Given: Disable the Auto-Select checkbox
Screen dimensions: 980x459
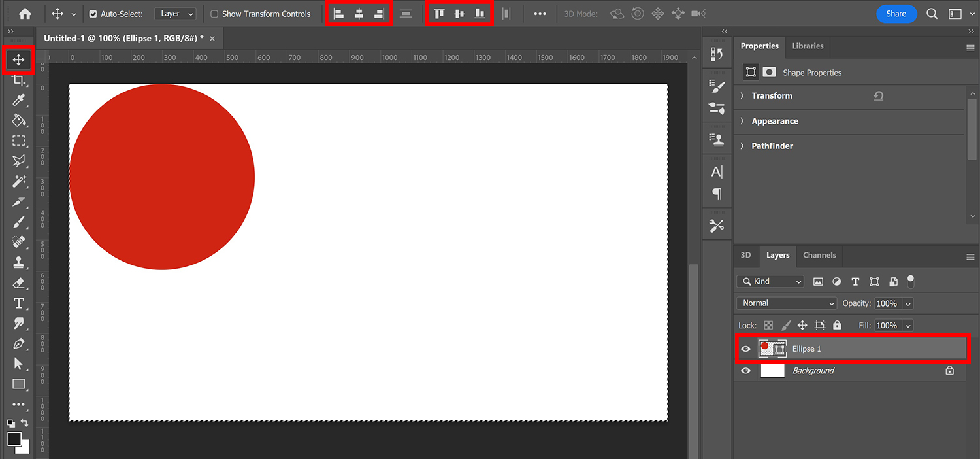Looking at the screenshot, I should coord(93,14).
